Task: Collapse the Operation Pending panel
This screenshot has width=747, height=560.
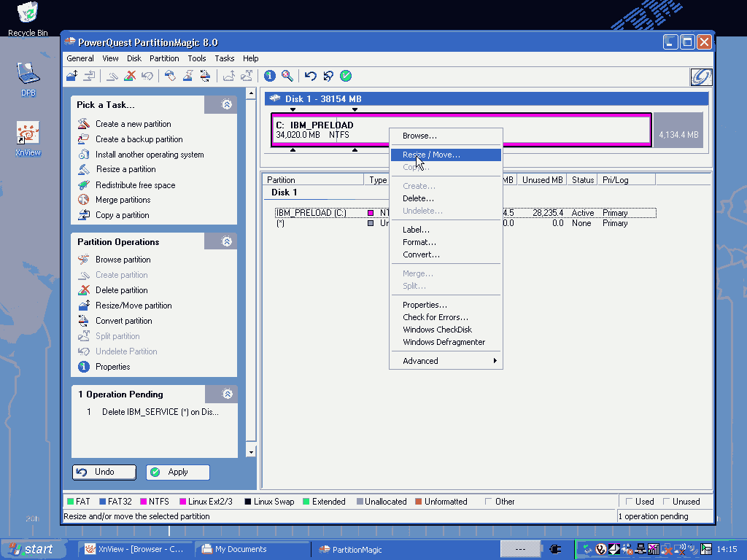Action: pyautogui.click(x=227, y=394)
